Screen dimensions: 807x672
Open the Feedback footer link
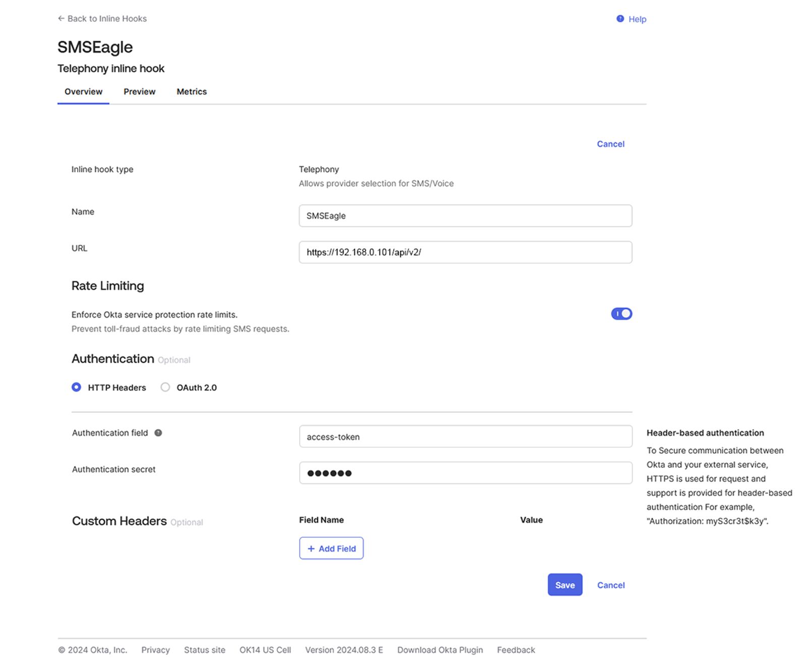(516, 650)
